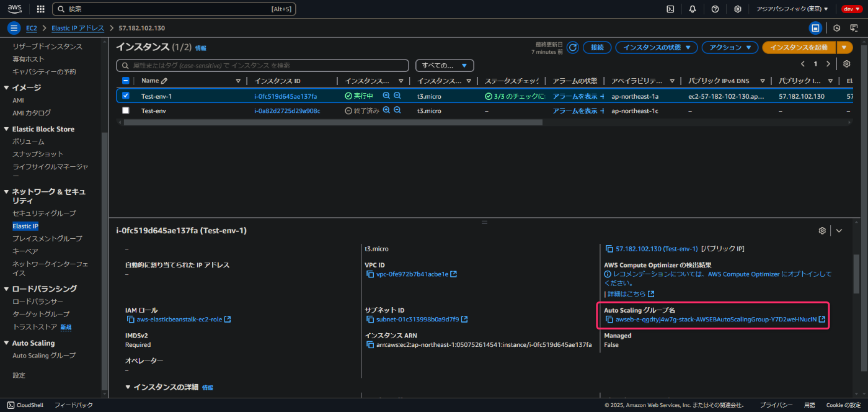Image resolution: width=868 pixels, height=412 pixels.
Task: Open instance table preferences gear
Action: pyautogui.click(x=847, y=64)
